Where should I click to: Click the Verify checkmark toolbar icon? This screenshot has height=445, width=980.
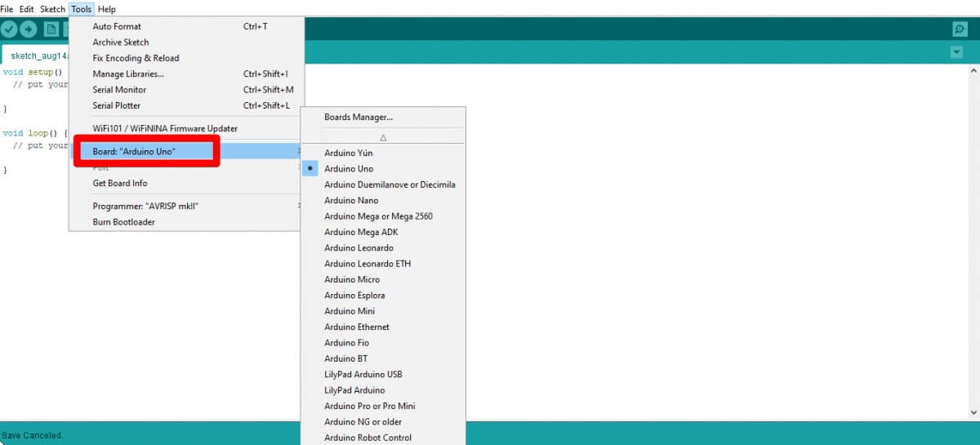coord(9,29)
